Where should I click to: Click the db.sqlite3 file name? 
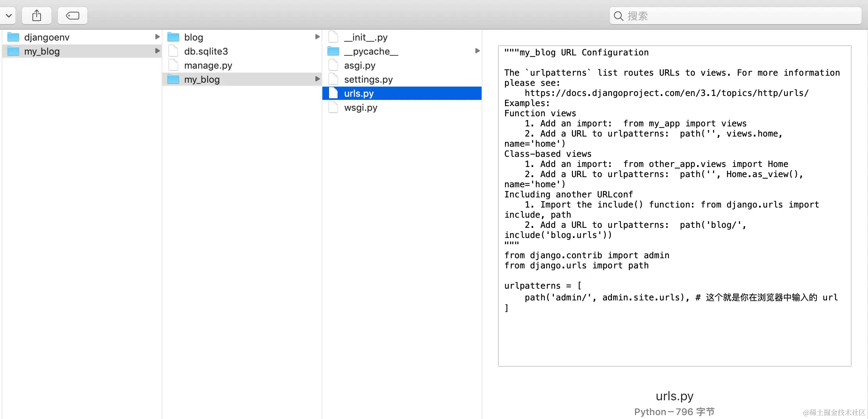(x=206, y=51)
